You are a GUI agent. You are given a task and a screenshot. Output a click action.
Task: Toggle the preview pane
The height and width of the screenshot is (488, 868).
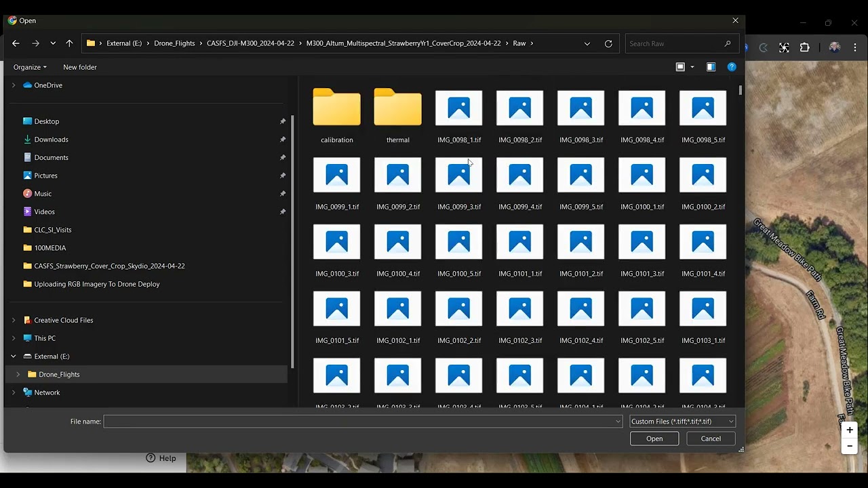[x=711, y=67]
